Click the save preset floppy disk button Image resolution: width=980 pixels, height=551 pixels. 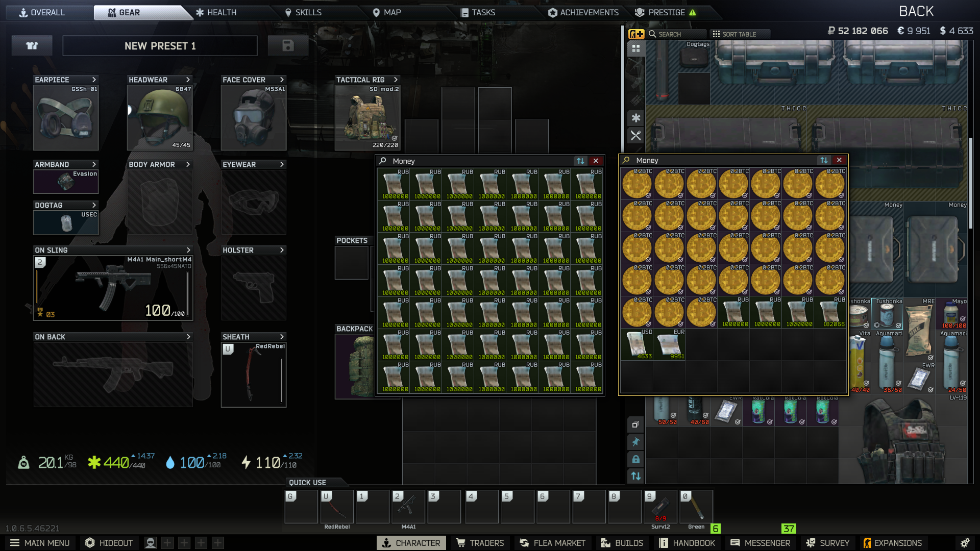[x=288, y=46]
